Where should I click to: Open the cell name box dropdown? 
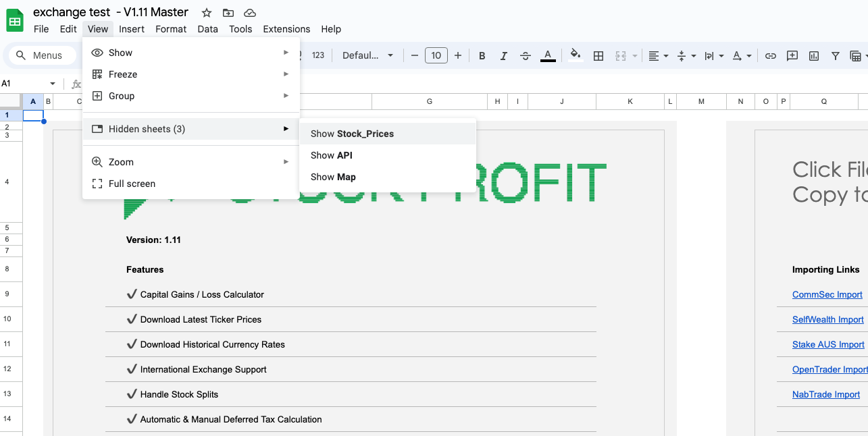point(53,84)
